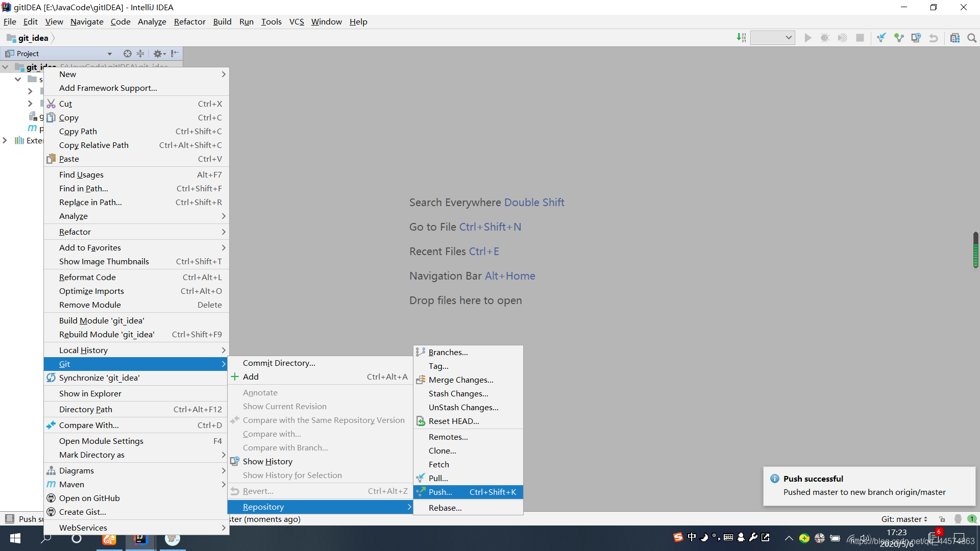Select Fetch in Repository submenu
The image size is (980, 551).
pyautogui.click(x=468, y=464)
